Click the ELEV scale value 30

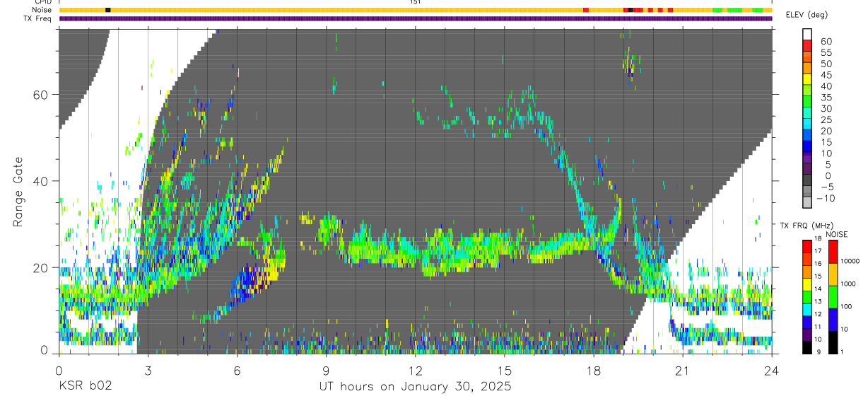[x=826, y=108]
